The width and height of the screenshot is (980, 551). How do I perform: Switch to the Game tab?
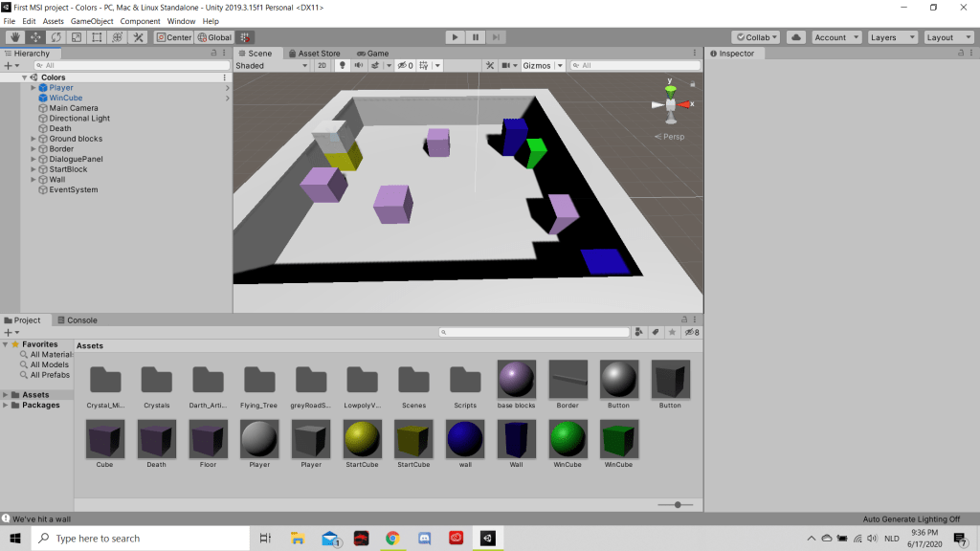click(x=373, y=54)
